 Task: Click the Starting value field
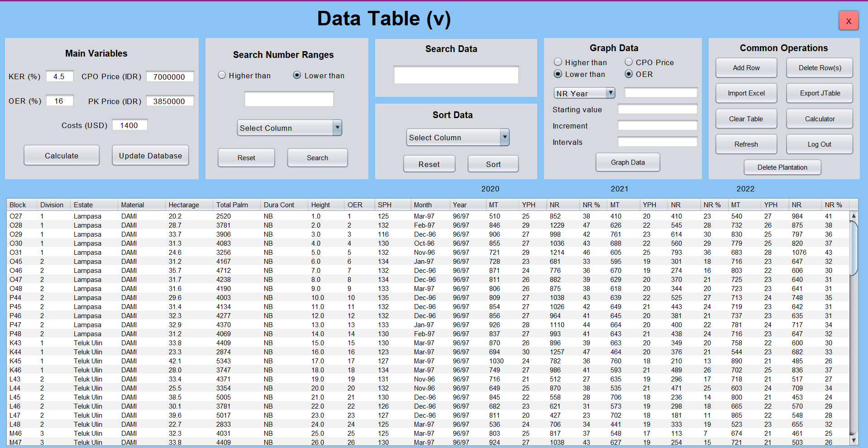[x=658, y=109]
